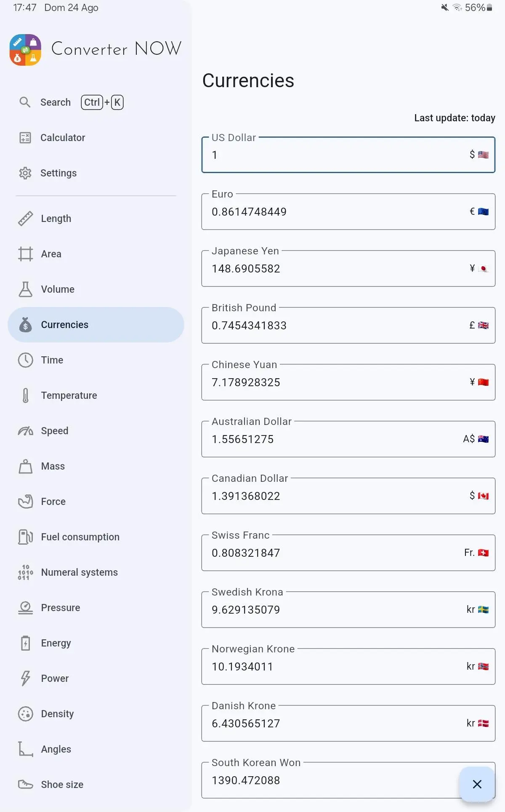Select the Fuel consumption pump icon

25,537
